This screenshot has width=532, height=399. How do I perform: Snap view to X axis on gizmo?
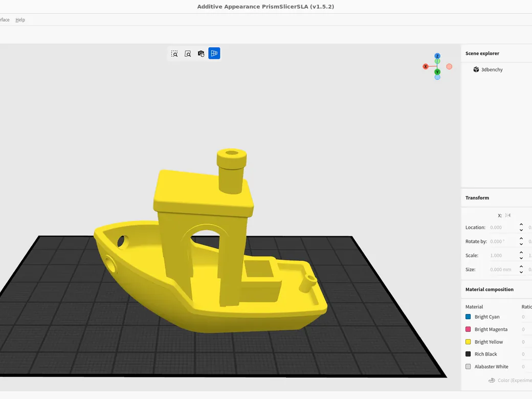[x=426, y=66]
